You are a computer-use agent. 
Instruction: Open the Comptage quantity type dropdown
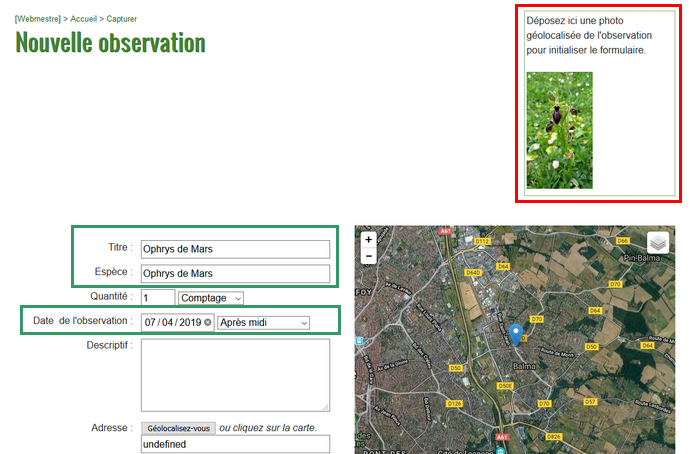pyautogui.click(x=210, y=298)
